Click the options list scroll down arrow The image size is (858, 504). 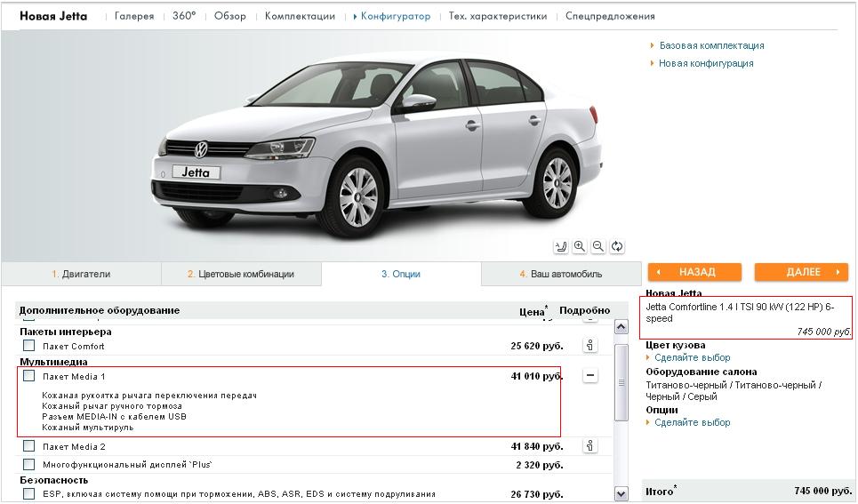coord(621,493)
